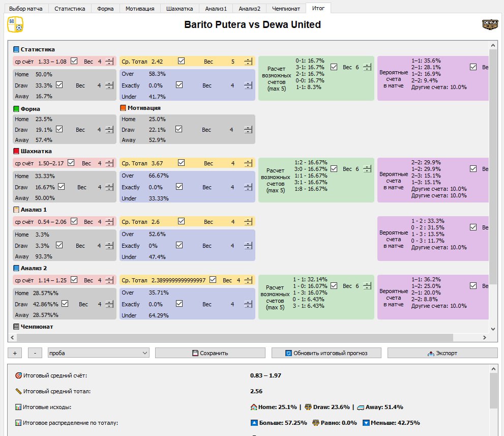Click the down-arrow icon next to Меньше: 42.75%
Image resolution: width=504 pixels, height=436 pixels.
coord(366,423)
